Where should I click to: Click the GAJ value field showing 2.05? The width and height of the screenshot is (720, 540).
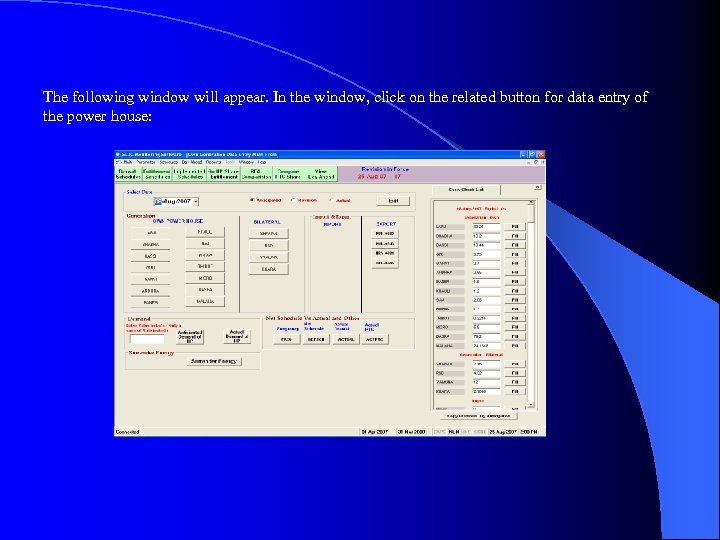click(x=486, y=300)
